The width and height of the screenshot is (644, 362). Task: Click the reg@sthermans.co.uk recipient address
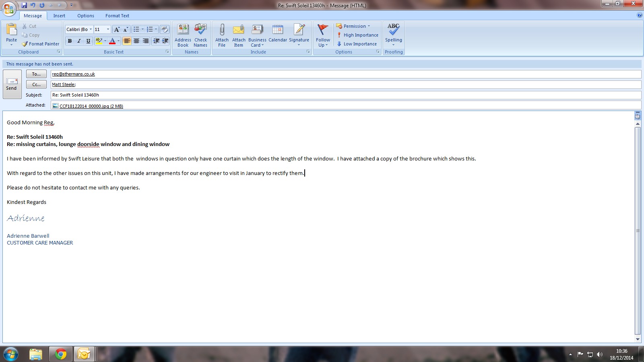pos(73,74)
